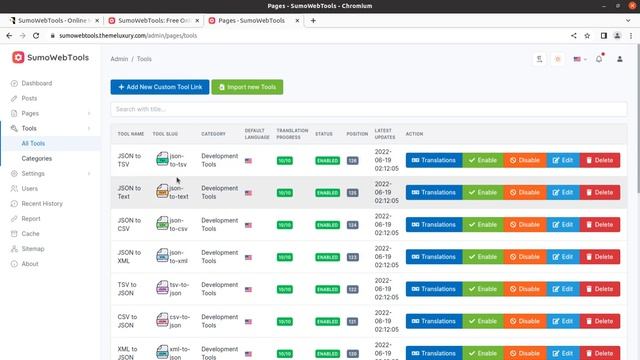Go back with browser back arrow
The image size is (640, 360).
point(9,36)
